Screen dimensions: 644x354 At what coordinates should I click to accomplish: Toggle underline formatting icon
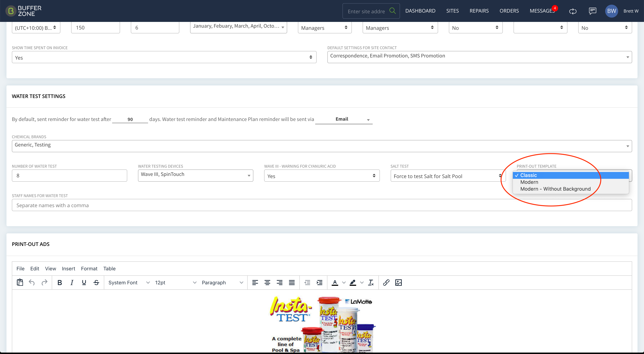coord(84,283)
